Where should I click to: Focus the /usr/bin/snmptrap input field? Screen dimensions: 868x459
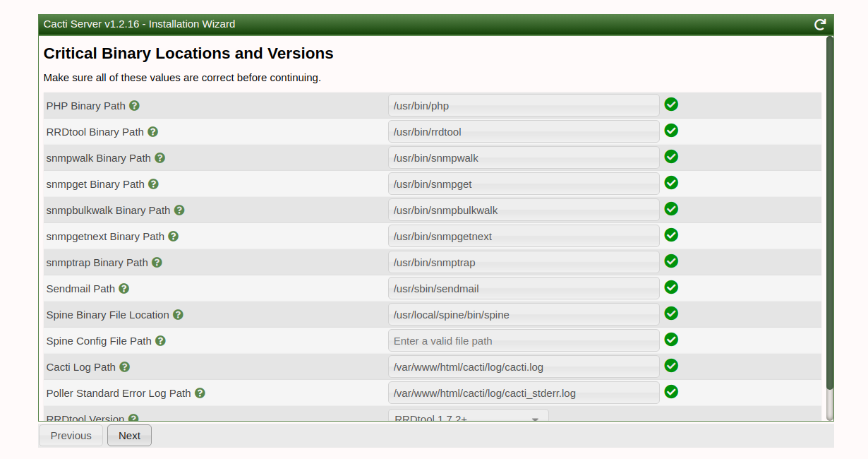pos(524,263)
